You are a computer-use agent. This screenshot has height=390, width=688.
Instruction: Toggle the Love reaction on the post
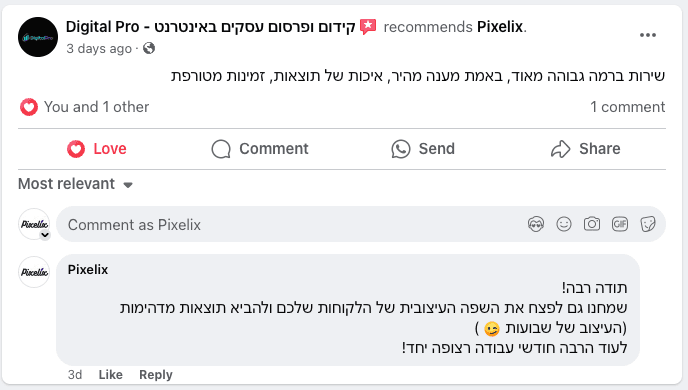(97, 149)
